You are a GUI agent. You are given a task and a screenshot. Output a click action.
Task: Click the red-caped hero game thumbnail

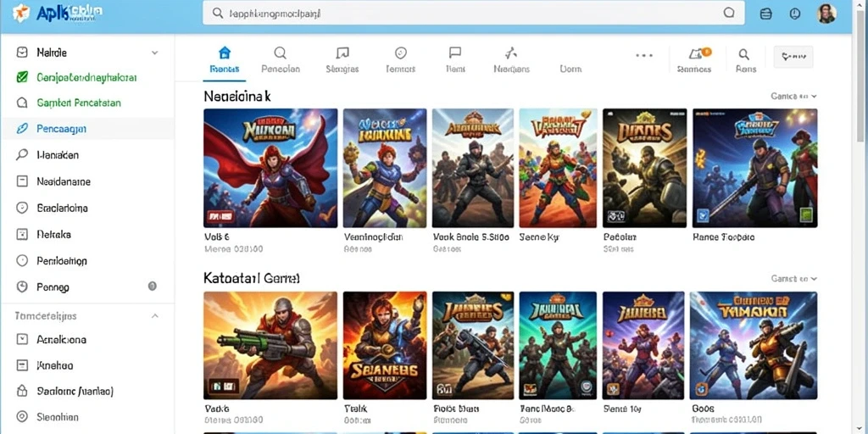pos(270,168)
